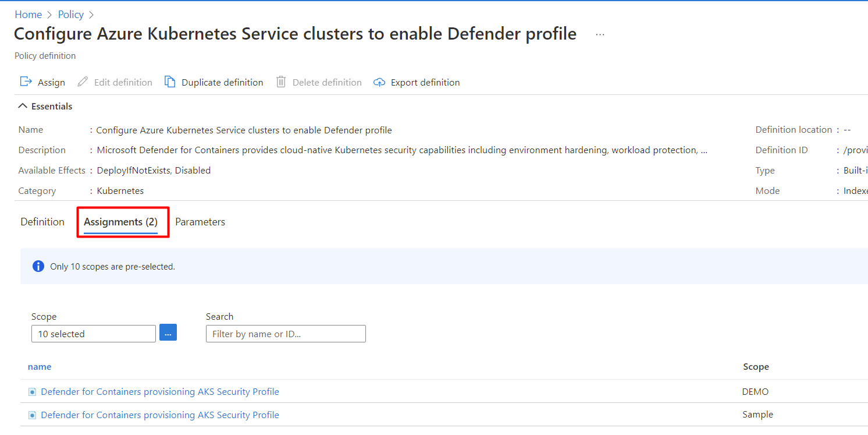Click the Search filter by name field
868x435 pixels.
click(x=286, y=334)
